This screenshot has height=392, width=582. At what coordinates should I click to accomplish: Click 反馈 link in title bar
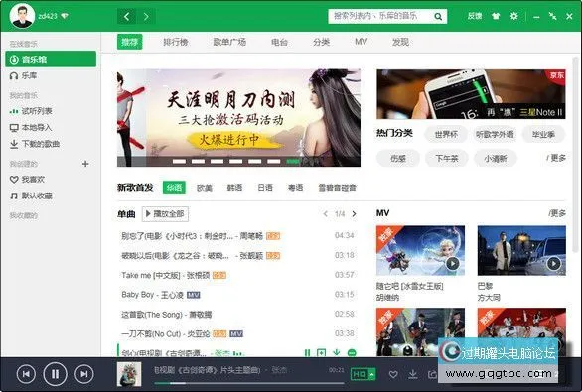[475, 16]
